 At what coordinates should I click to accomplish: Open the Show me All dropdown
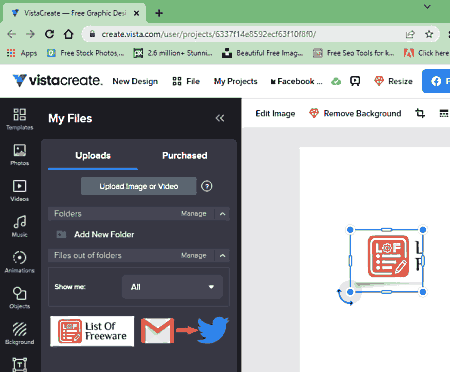click(172, 287)
